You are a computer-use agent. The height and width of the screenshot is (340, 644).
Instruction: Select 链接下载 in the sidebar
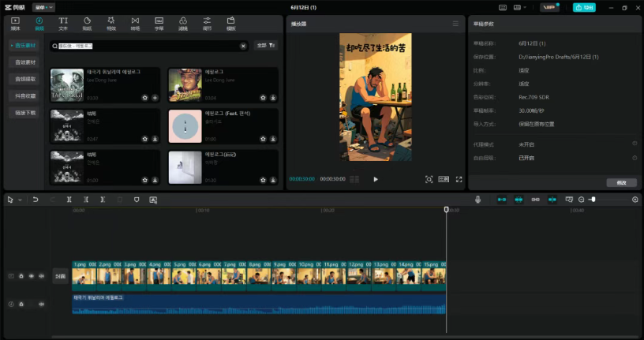[25, 113]
